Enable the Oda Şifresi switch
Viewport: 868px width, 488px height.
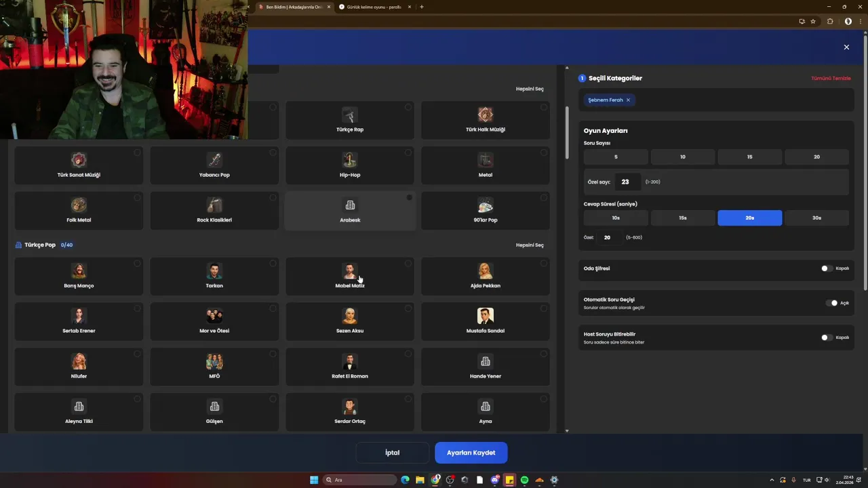coord(827,268)
